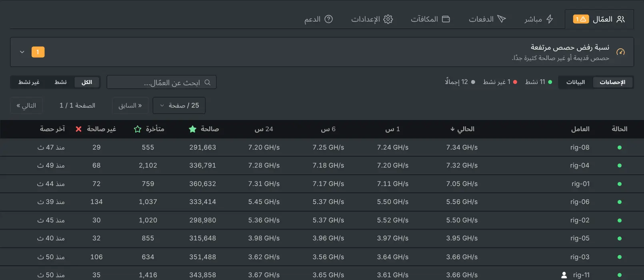Sort by the العامل worker column
Viewport: 644px width, 280px height.
pos(580,129)
